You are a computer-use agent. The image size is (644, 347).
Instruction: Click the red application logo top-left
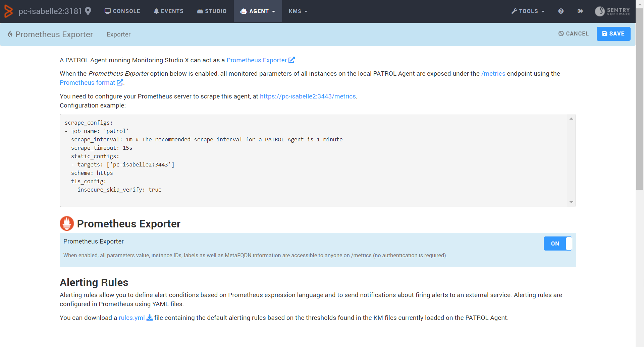[8, 11]
